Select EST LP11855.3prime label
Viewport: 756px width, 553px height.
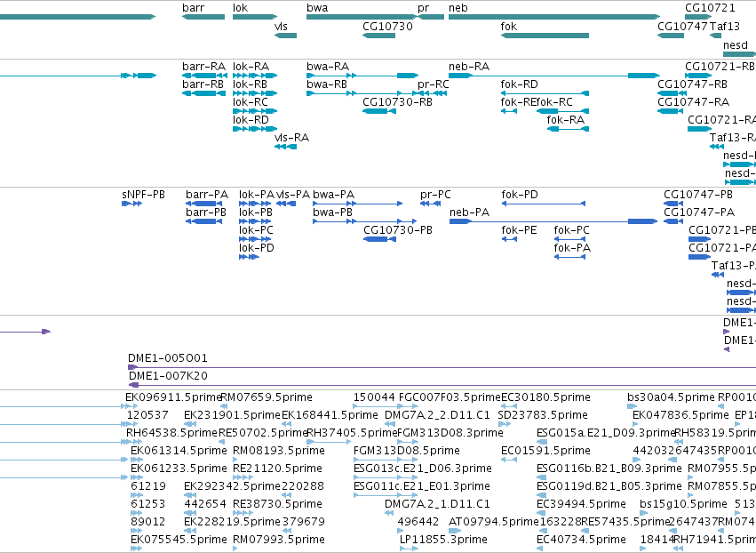coord(443,540)
